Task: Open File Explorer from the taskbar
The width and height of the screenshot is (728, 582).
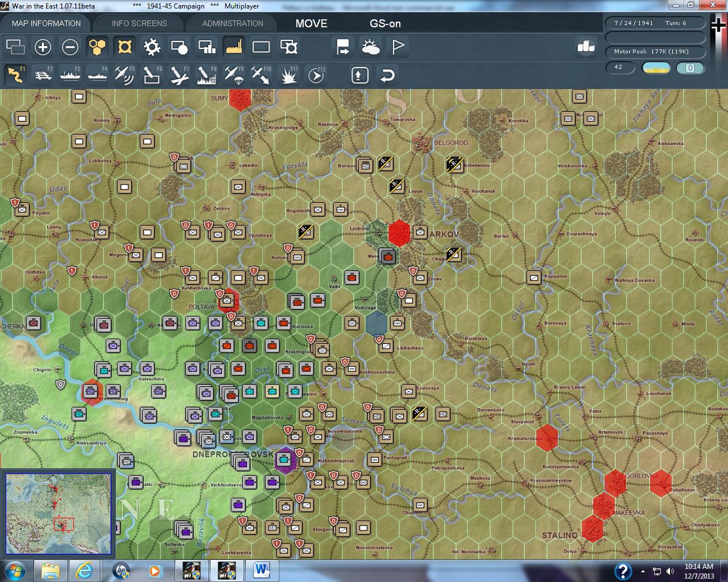Action: coord(51,569)
